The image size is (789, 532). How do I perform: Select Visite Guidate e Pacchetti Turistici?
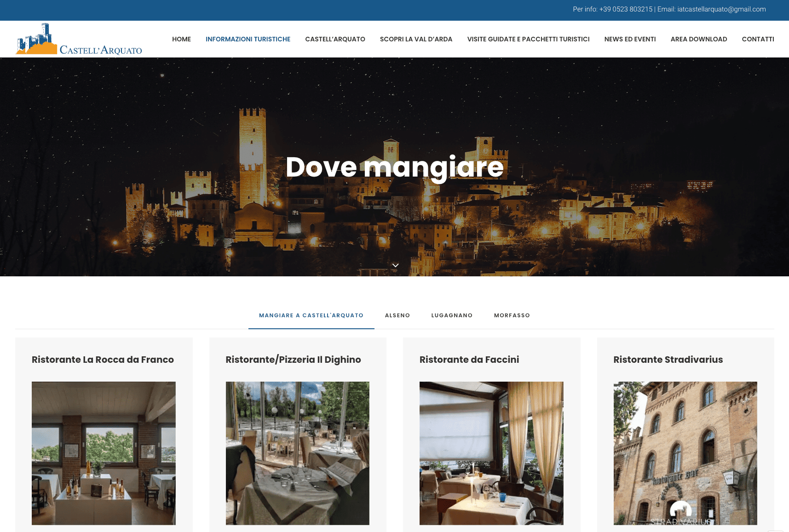(x=528, y=39)
